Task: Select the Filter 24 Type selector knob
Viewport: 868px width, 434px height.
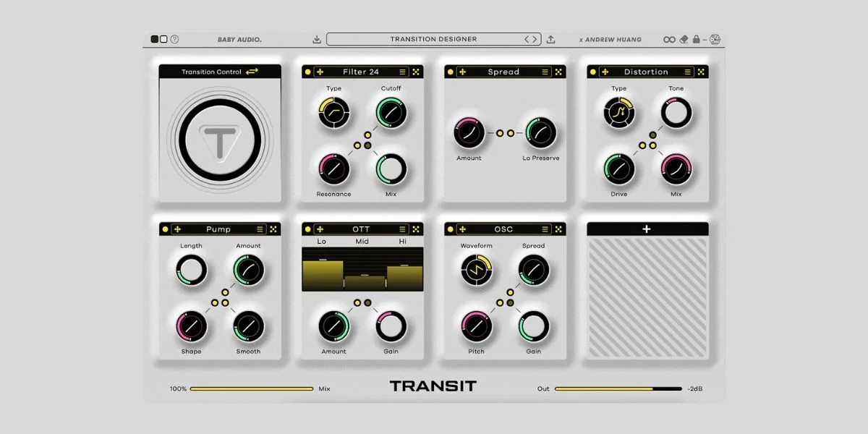Action: pos(333,112)
